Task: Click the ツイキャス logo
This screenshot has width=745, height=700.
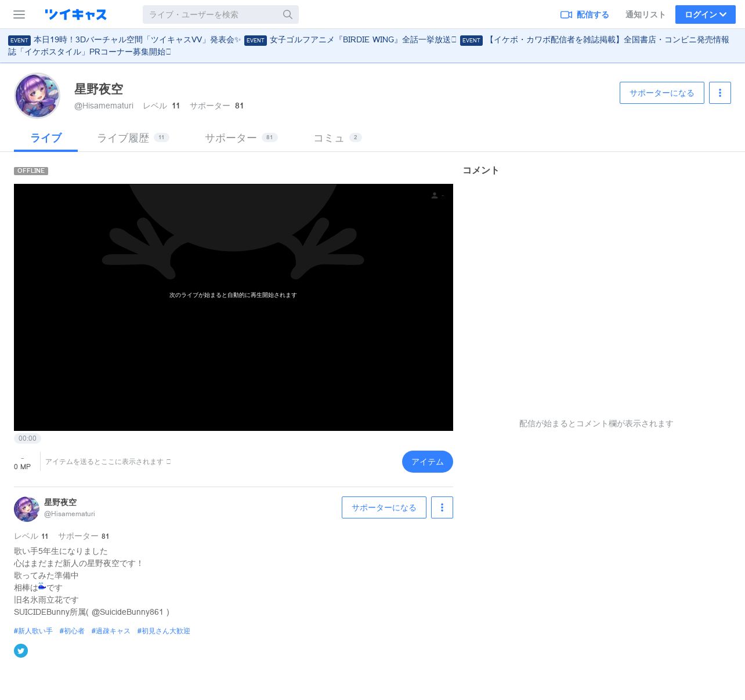Action: click(x=76, y=14)
